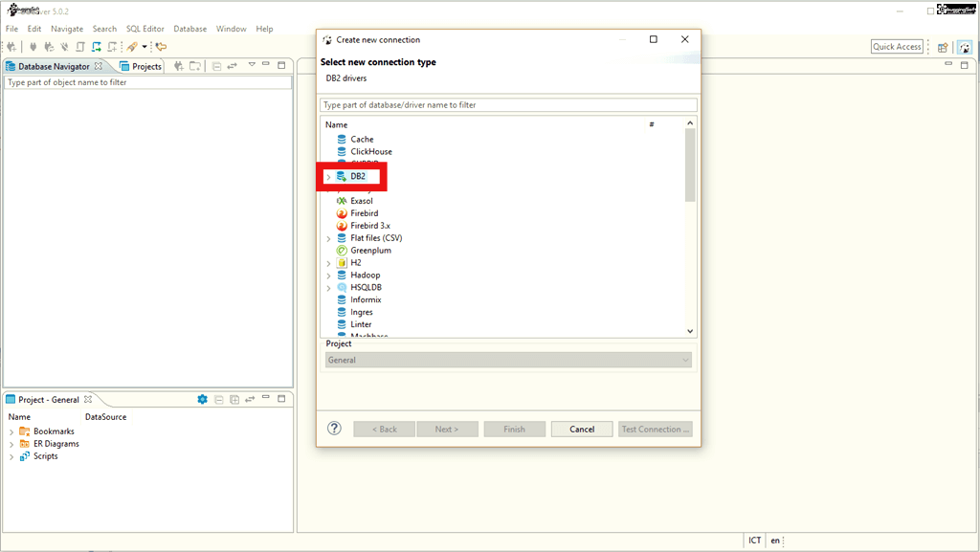
Task: Click the DBeaver perspective icon at top right
Action: tap(965, 48)
